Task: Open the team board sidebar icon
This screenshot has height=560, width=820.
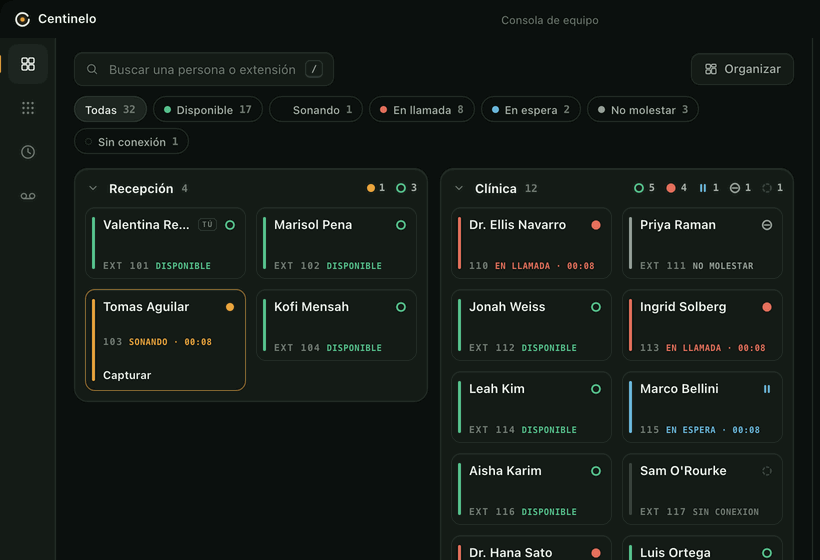Action: click(28, 64)
